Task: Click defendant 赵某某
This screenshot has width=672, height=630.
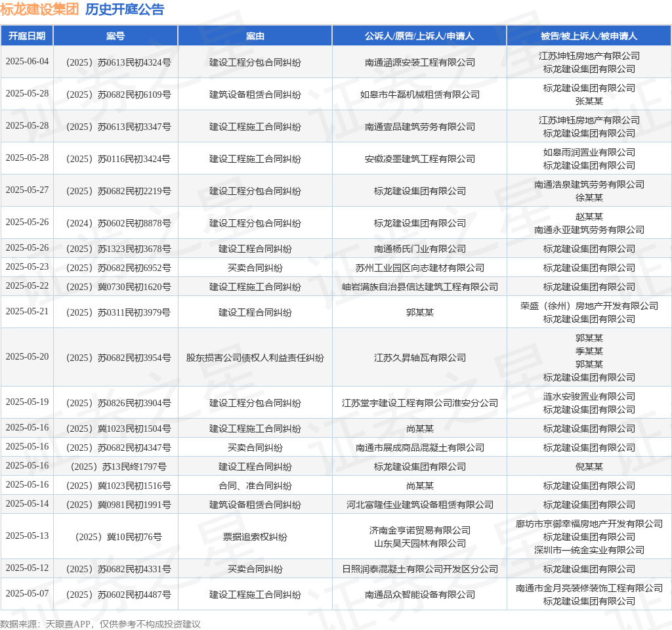Action: point(589,217)
